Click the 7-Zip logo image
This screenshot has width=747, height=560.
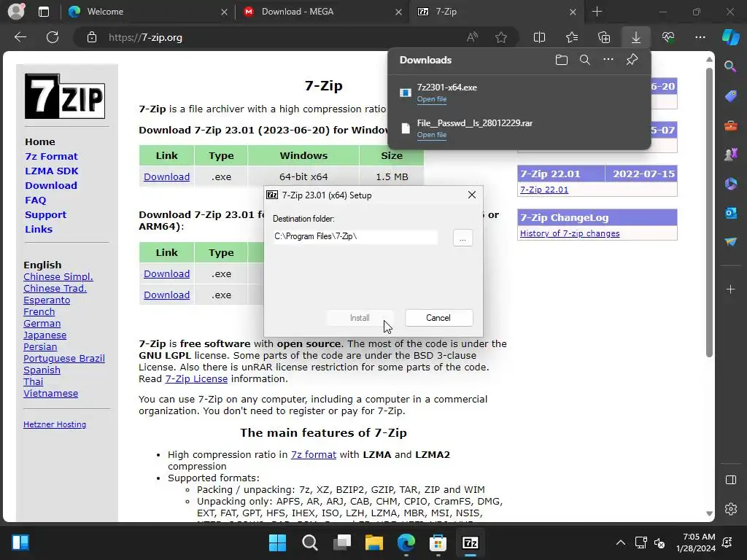pyautogui.click(x=65, y=96)
